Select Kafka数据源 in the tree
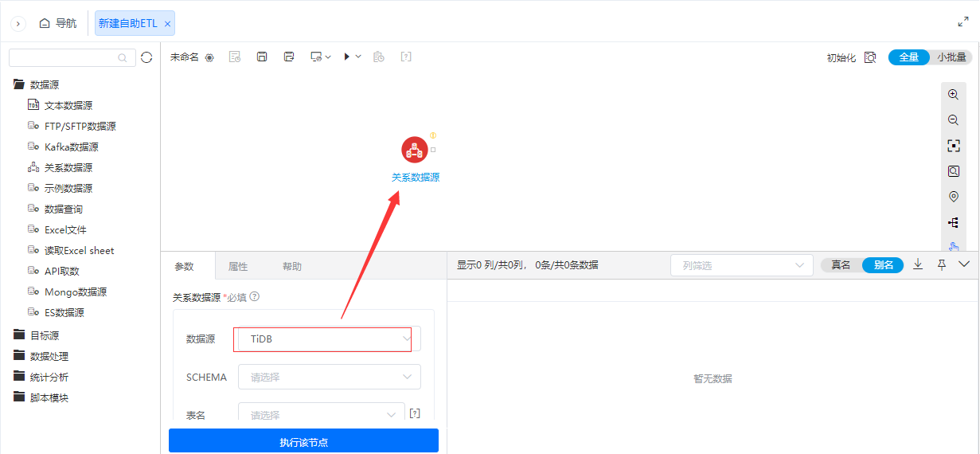The image size is (980, 454). [63, 147]
